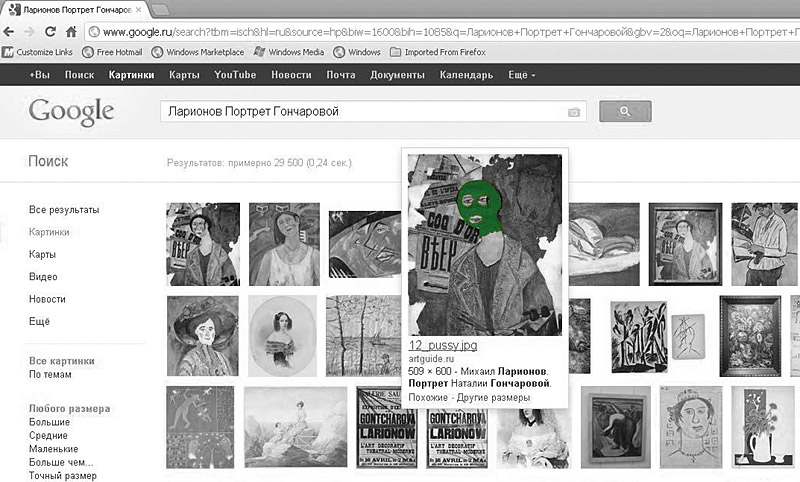Open the Windows bookmark
This screenshot has width=800, height=482.
point(357,52)
